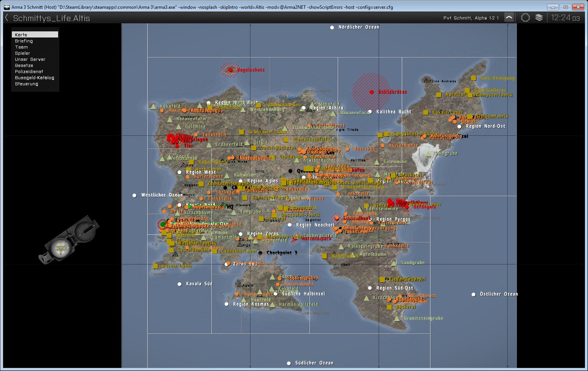The width and height of the screenshot is (588, 371).
Task: Click the red Schildkröten zone marker
Action: 371,92
